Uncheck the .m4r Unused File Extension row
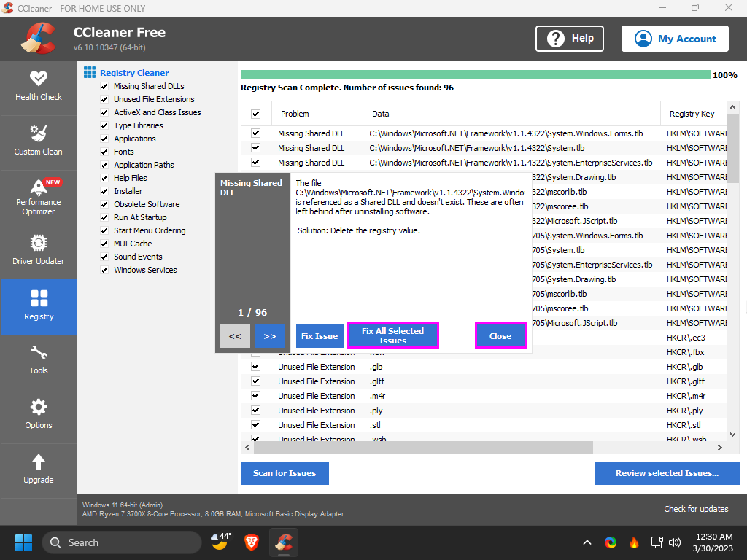The height and width of the screenshot is (560, 747). [x=256, y=396]
